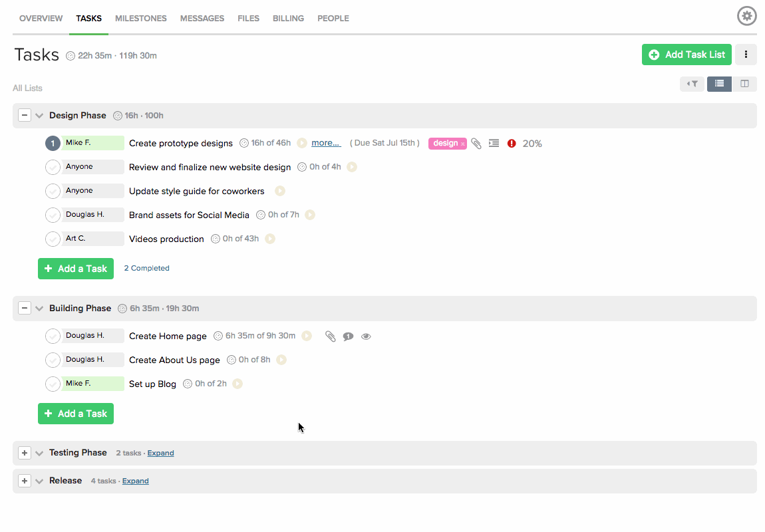Screen dimensions: 765x532
Task: Open the more... link on prototype task
Action: point(326,143)
